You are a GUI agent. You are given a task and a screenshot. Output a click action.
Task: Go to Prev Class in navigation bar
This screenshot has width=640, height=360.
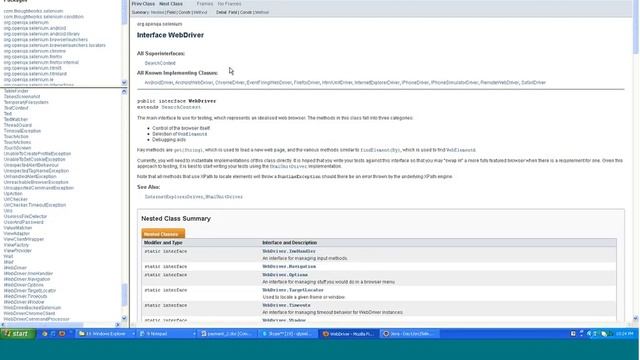[x=143, y=4]
